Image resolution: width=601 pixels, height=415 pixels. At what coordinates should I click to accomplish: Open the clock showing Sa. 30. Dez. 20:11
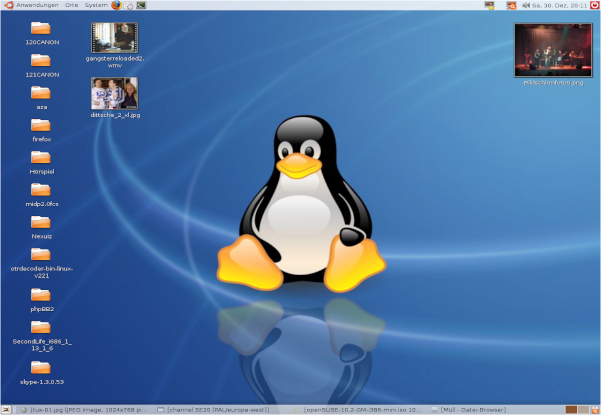coord(560,5)
